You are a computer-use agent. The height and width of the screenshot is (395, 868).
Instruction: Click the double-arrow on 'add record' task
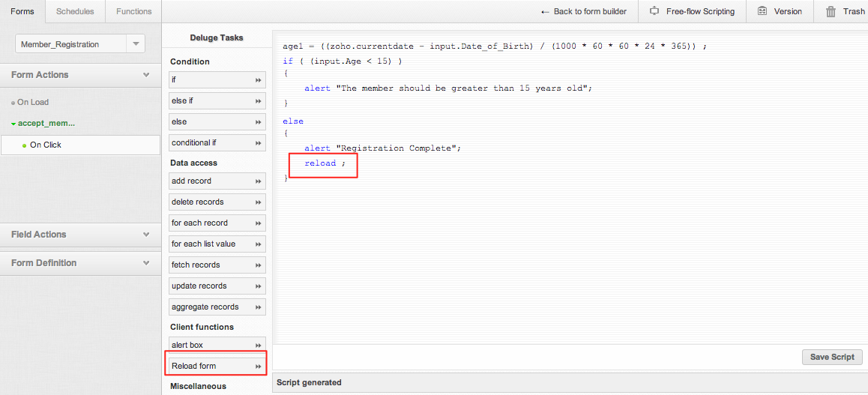(x=258, y=181)
